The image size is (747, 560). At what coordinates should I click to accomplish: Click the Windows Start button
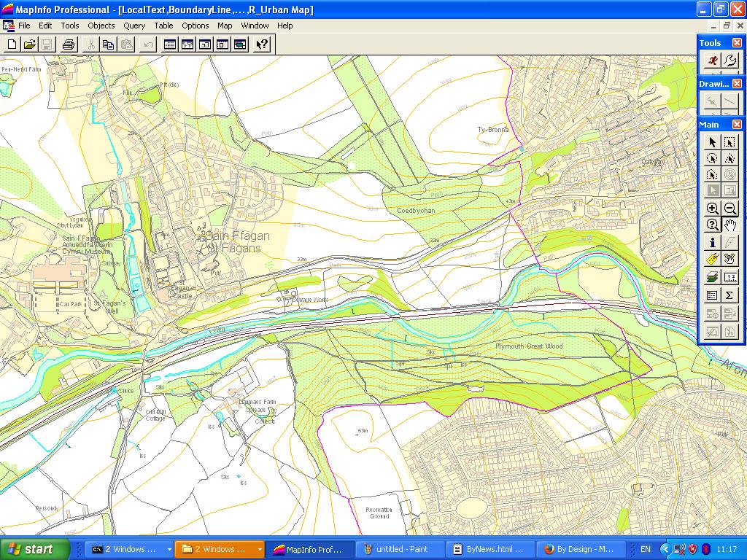click(x=35, y=550)
